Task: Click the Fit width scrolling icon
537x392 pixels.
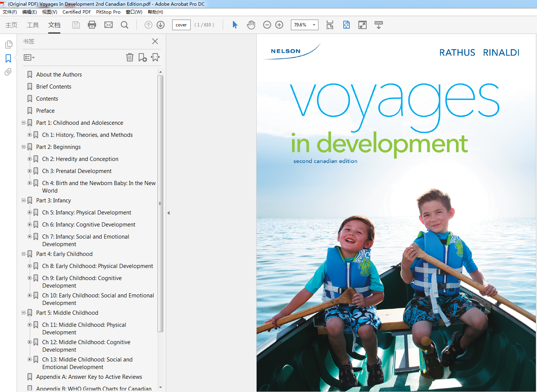Action: tap(330, 25)
